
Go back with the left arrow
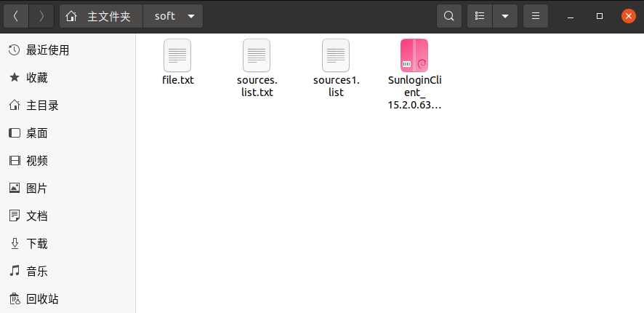point(16,16)
